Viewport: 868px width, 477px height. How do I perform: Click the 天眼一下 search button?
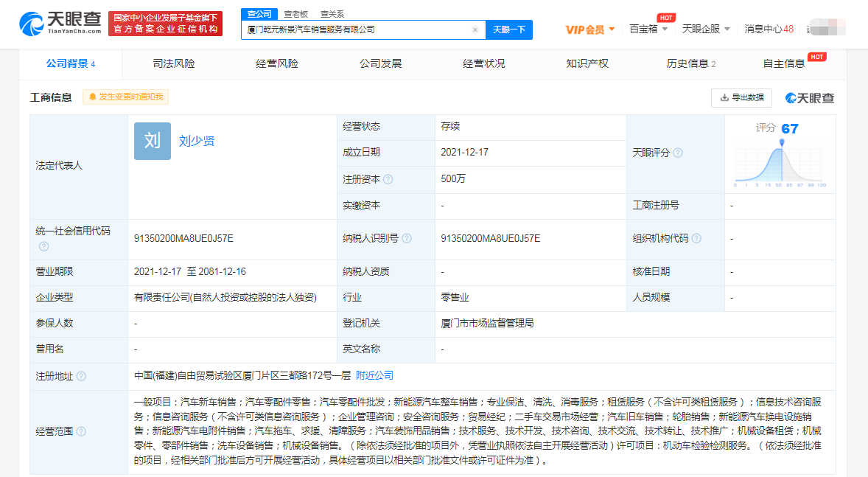(x=508, y=29)
